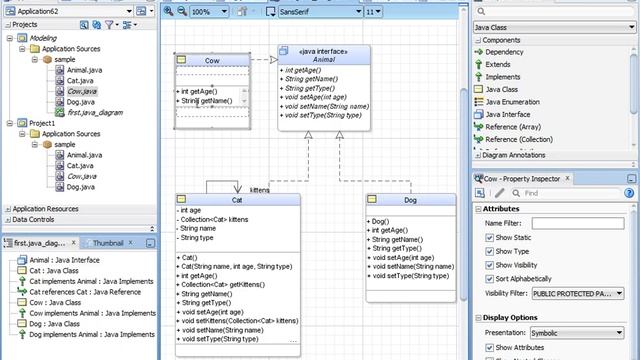Collapse the Project1 node
Screen dimensions: 640x360
point(10,123)
